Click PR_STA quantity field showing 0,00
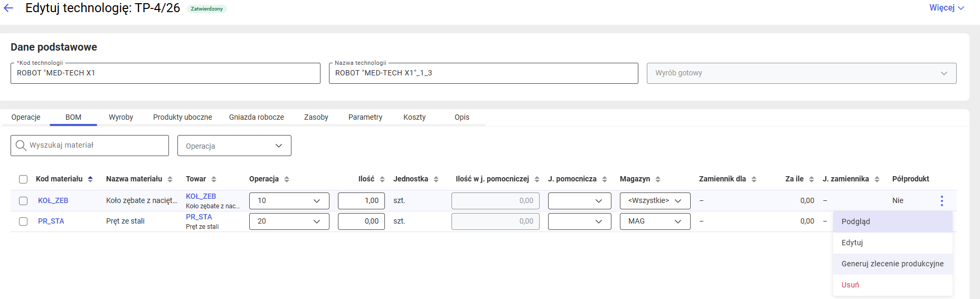The width and height of the screenshot is (980, 299). pyautogui.click(x=361, y=221)
